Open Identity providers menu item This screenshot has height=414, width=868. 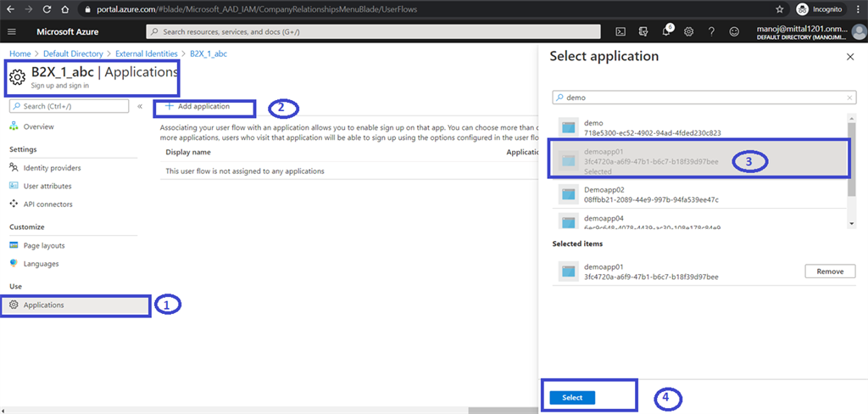[x=52, y=167]
